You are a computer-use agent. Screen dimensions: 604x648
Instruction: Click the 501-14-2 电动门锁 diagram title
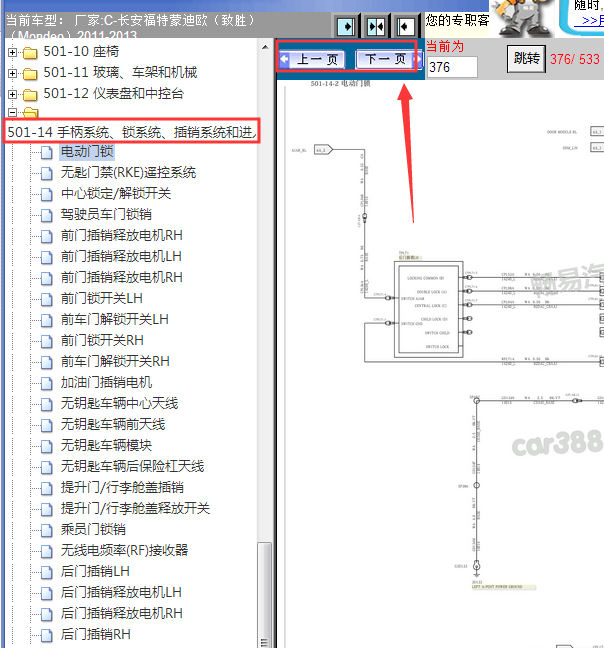pyautogui.click(x=340, y=83)
